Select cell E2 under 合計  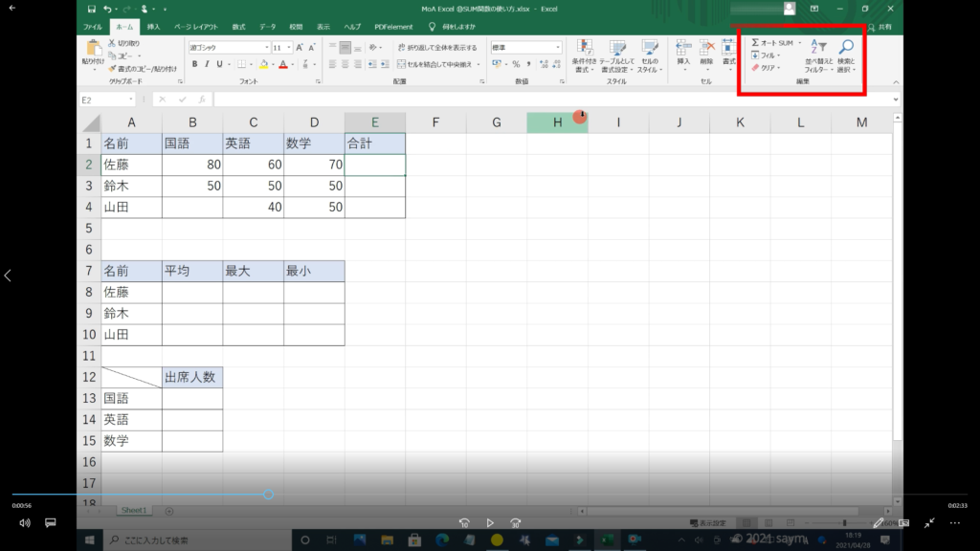click(374, 165)
